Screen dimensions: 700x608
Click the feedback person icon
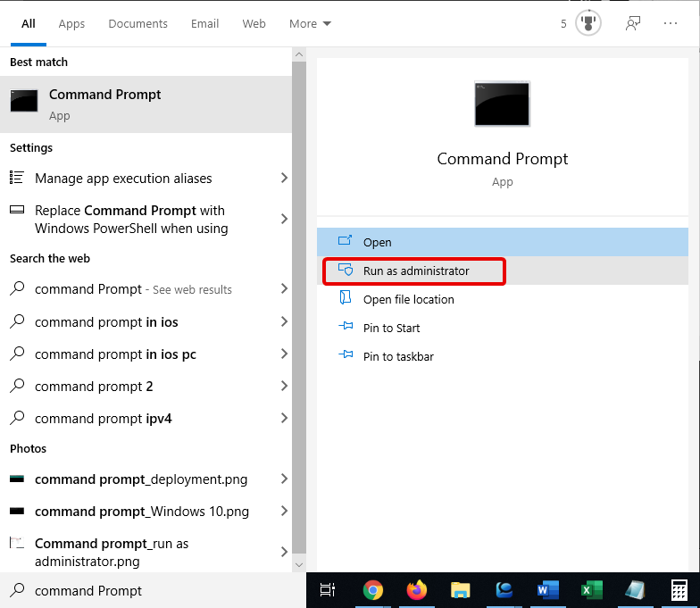pyautogui.click(x=632, y=23)
